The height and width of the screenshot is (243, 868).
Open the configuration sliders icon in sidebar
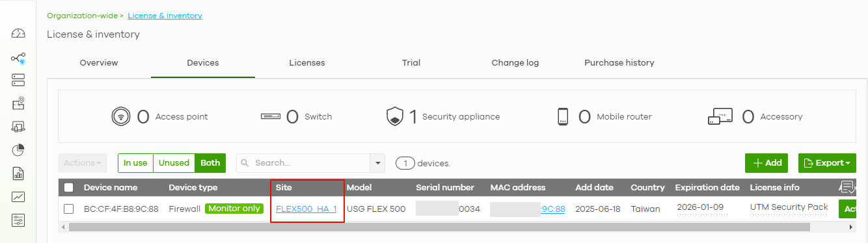[x=18, y=220]
